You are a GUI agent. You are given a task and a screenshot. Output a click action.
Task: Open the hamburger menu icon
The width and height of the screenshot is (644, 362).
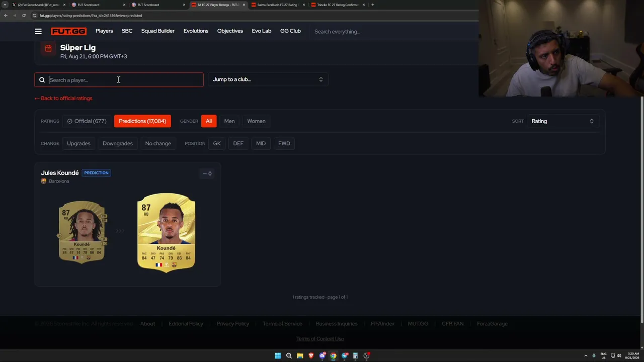(38, 31)
